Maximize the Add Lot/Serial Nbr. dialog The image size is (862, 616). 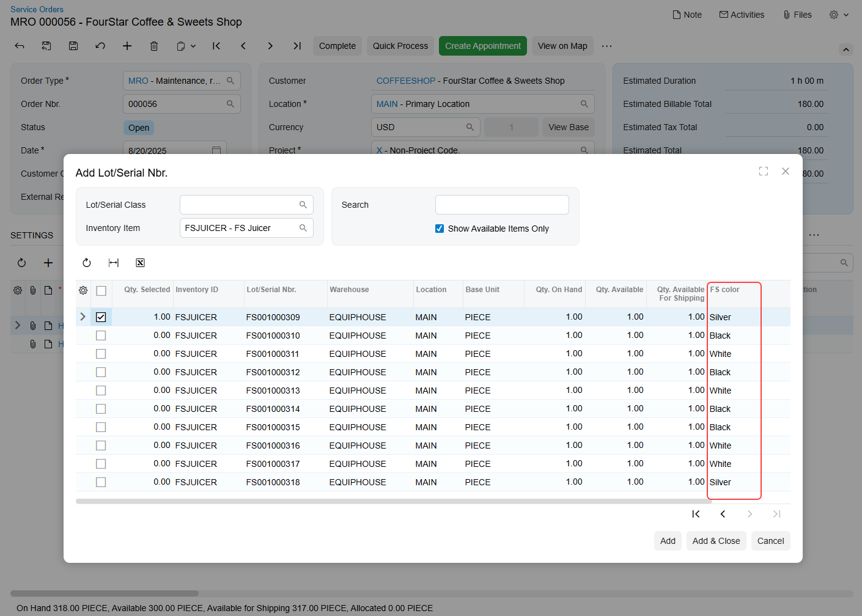764,172
